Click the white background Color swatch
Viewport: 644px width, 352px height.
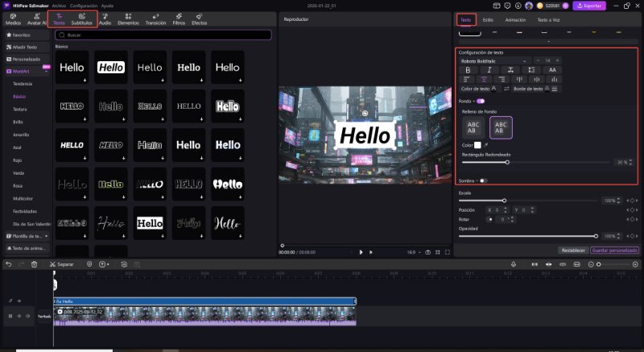pos(477,144)
